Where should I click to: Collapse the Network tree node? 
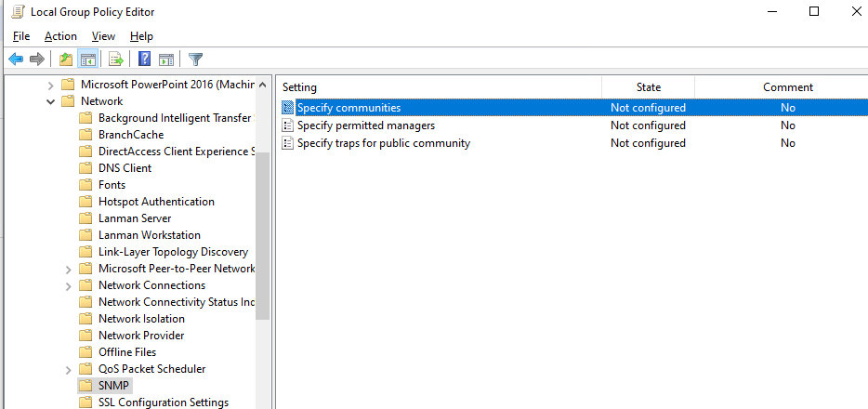pos(51,101)
